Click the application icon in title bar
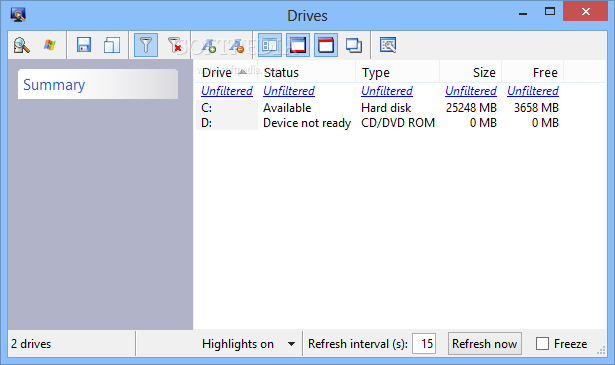The height and width of the screenshot is (365, 615). coord(18,15)
